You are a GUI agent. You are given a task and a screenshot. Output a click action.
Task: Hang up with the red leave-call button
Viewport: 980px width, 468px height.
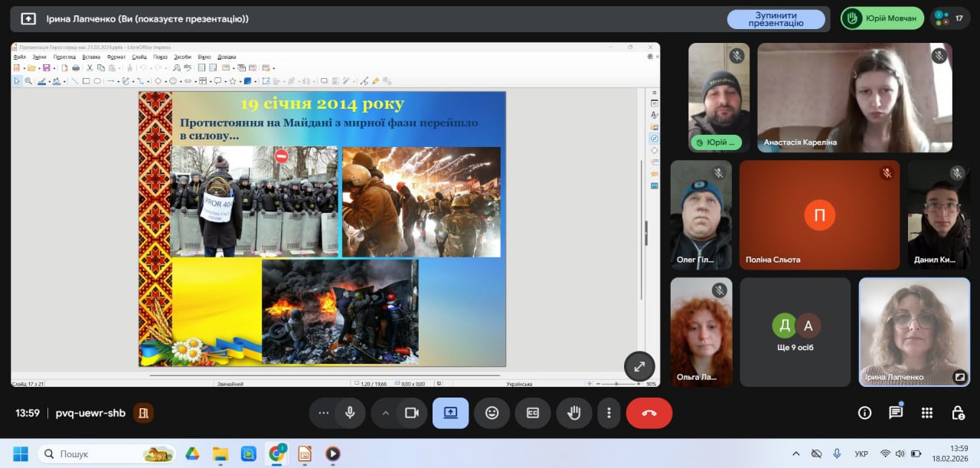pos(648,413)
